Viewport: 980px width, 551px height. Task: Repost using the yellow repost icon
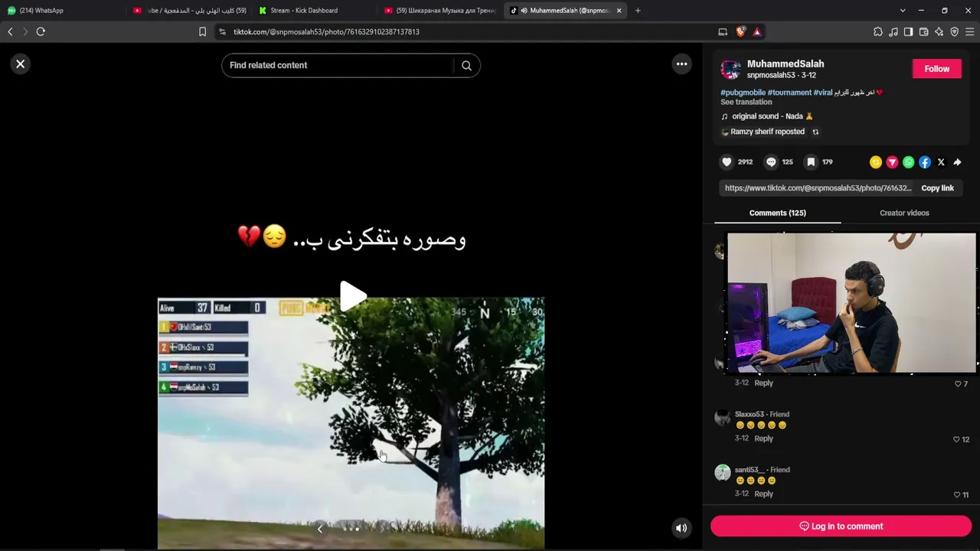point(876,162)
